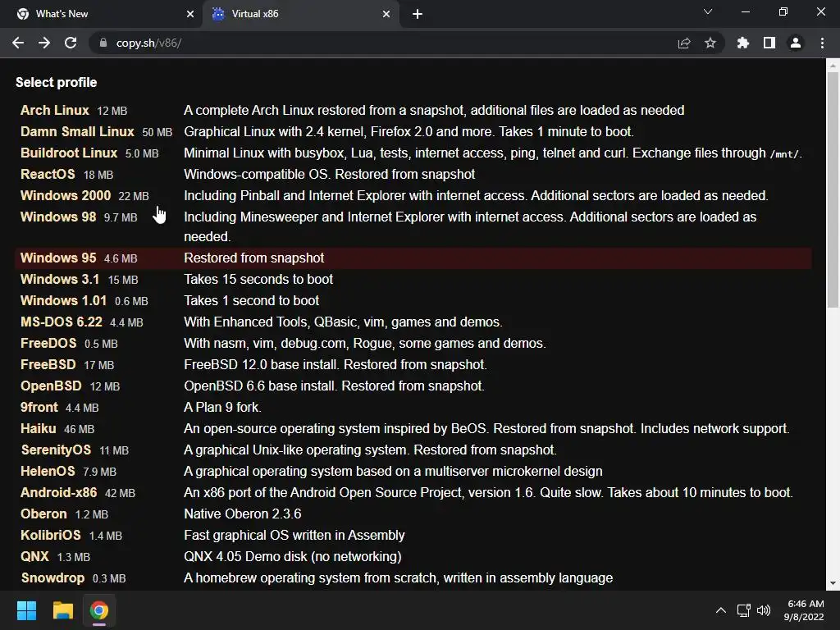Start the QNX profile
The width and height of the screenshot is (840, 630).
pyautogui.click(x=34, y=557)
